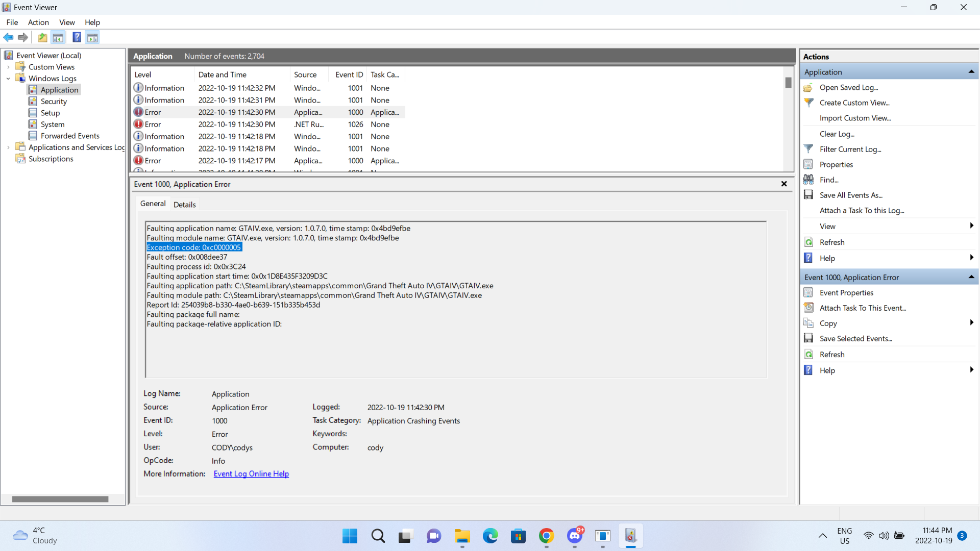
Task: Open Chrome from the taskbar
Action: (x=546, y=536)
